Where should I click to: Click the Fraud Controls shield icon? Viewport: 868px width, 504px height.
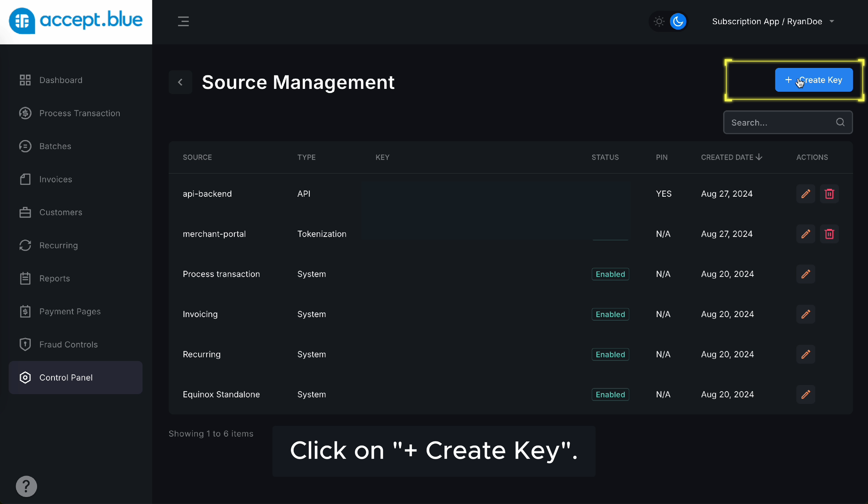[x=25, y=344]
